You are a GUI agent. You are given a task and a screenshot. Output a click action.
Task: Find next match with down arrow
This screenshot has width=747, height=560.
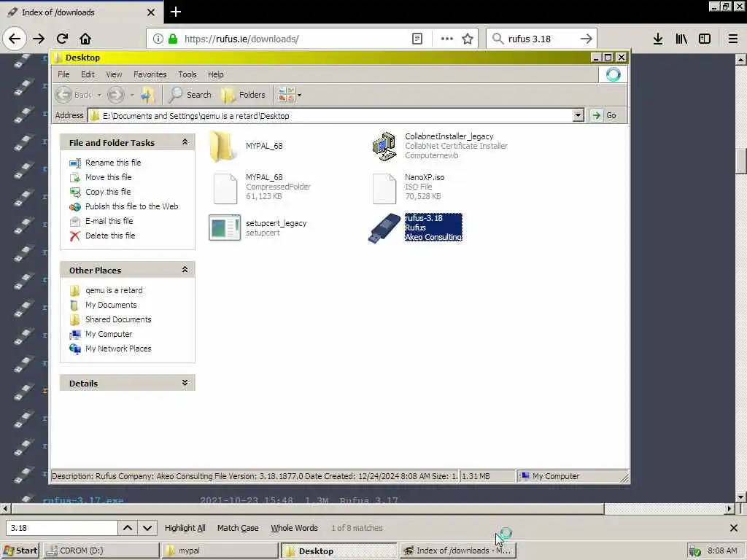[147, 528]
